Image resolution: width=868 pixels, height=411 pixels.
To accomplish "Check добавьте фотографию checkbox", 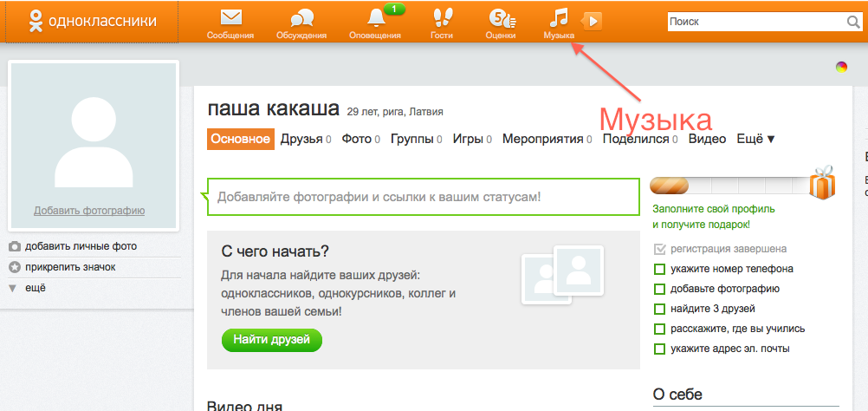I will (x=659, y=289).
